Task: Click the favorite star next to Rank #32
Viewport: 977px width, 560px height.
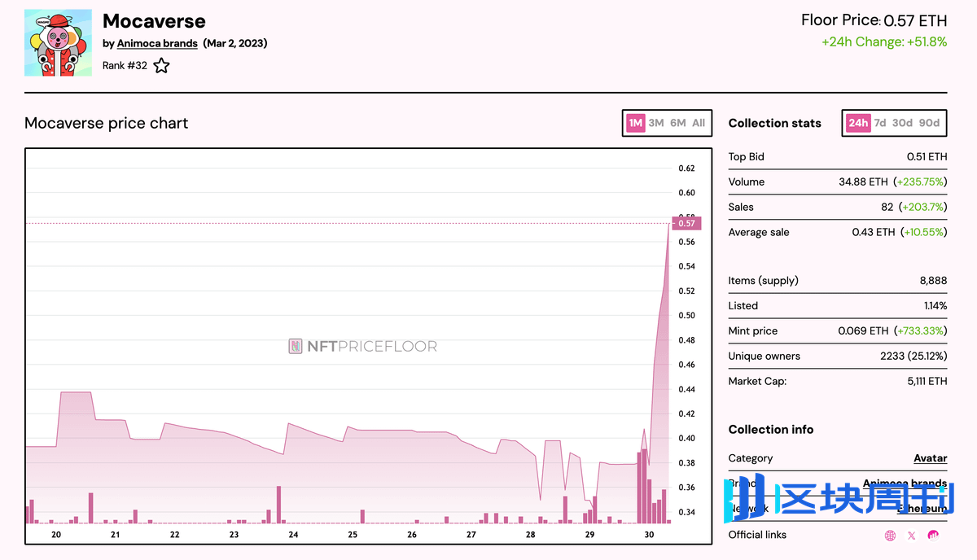Action: (x=161, y=66)
